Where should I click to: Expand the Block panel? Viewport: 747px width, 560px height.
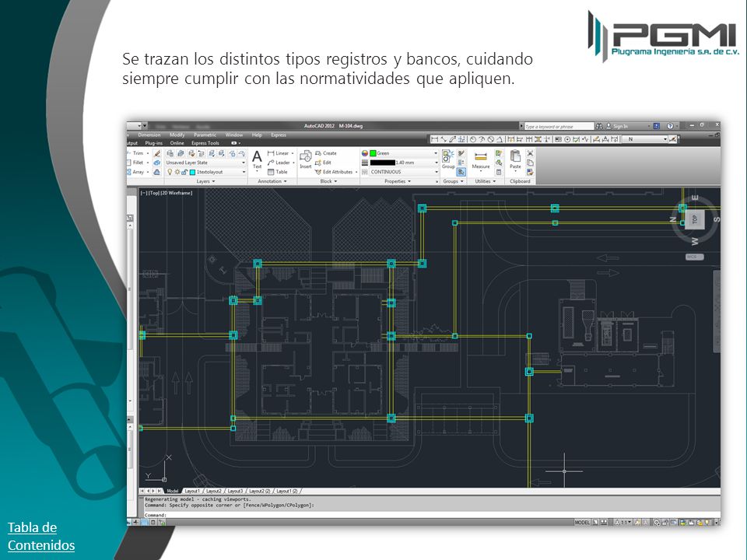(x=328, y=181)
